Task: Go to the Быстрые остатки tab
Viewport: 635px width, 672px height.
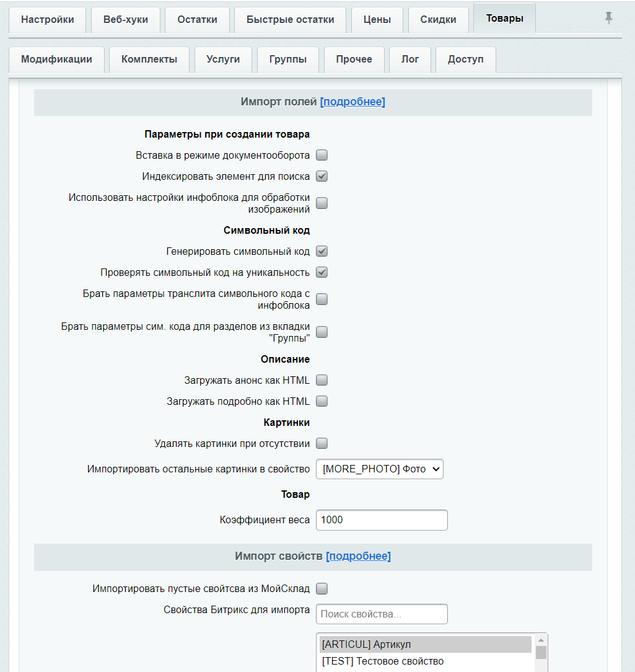Action: pyautogui.click(x=290, y=20)
